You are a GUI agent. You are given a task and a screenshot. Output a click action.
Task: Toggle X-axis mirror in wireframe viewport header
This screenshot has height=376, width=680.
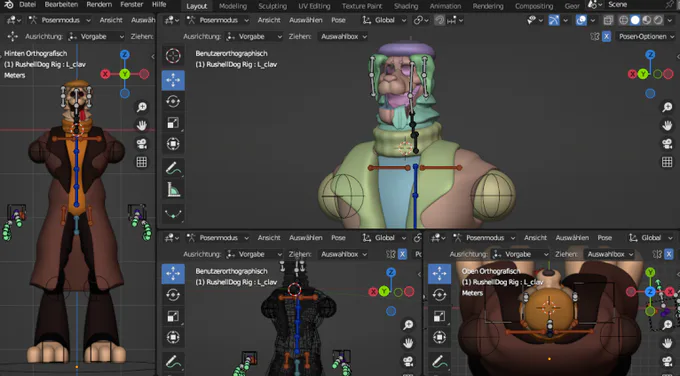pyautogui.click(x=402, y=254)
